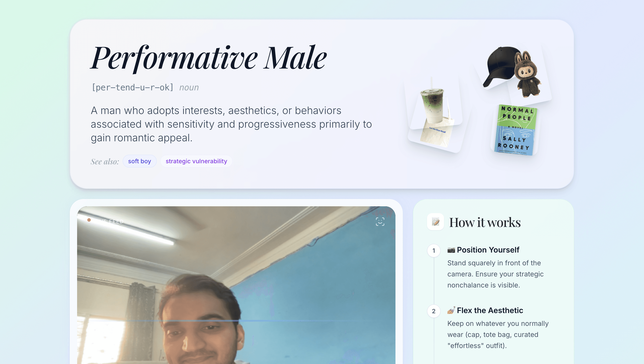Click the notepad icon beside How it works
This screenshot has height=364, width=644.
[436, 222]
